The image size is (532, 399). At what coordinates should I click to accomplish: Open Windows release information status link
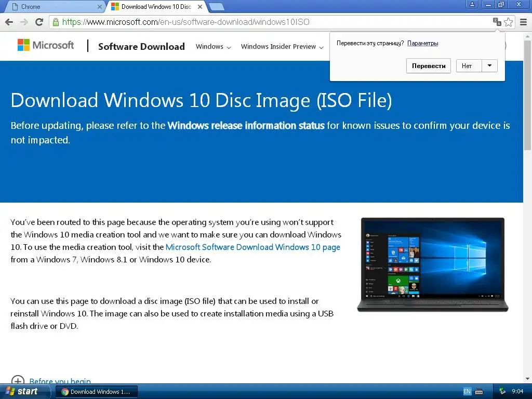(246, 126)
